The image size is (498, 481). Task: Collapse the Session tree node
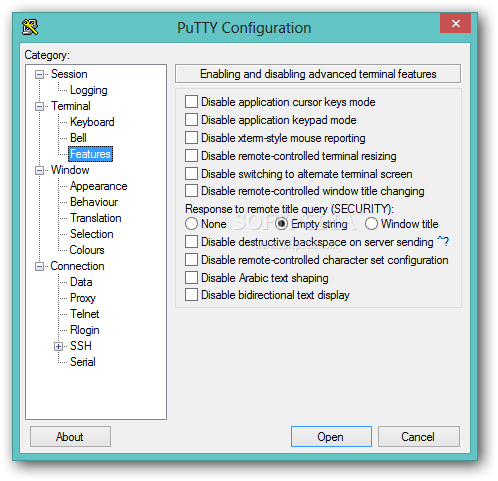tap(39, 74)
